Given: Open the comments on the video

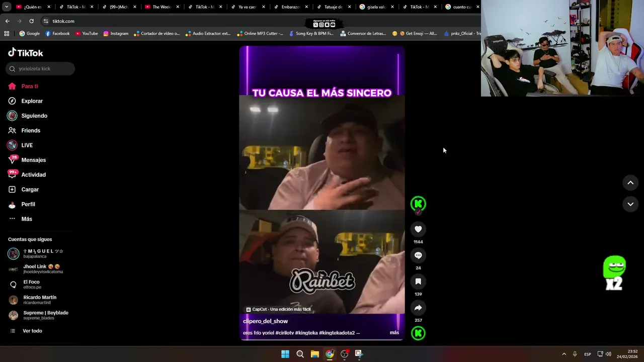Looking at the screenshot, I should pyautogui.click(x=418, y=255).
